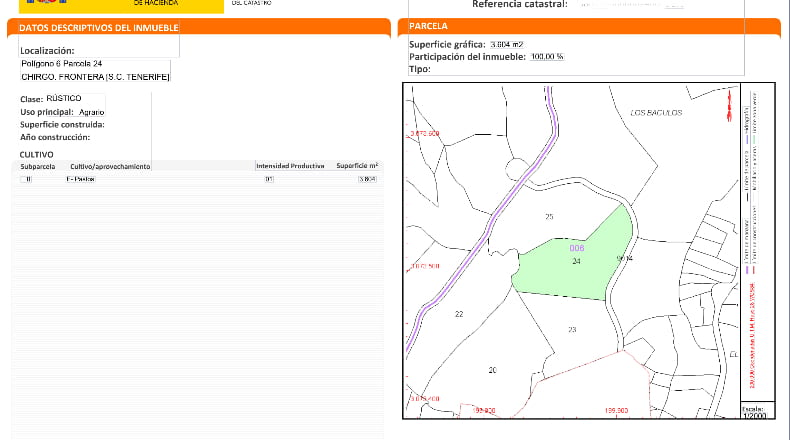Click parcel number 25 on the map
Viewport: 790px width, 440px height.
549,217
